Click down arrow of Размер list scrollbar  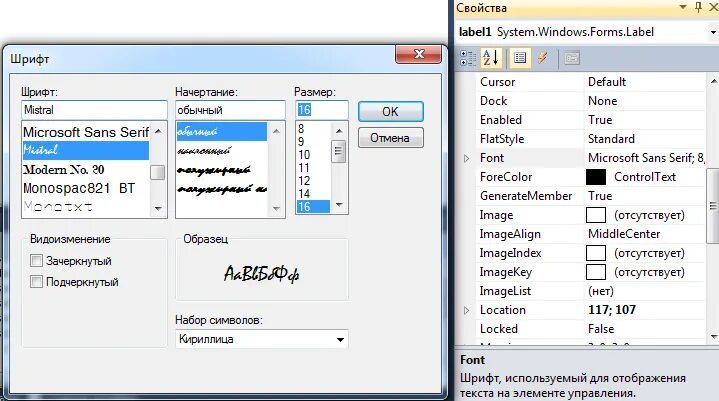(339, 205)
